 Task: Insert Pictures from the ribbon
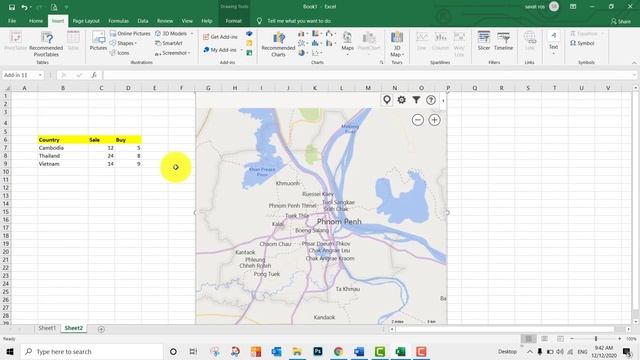(x=98, y=41)
